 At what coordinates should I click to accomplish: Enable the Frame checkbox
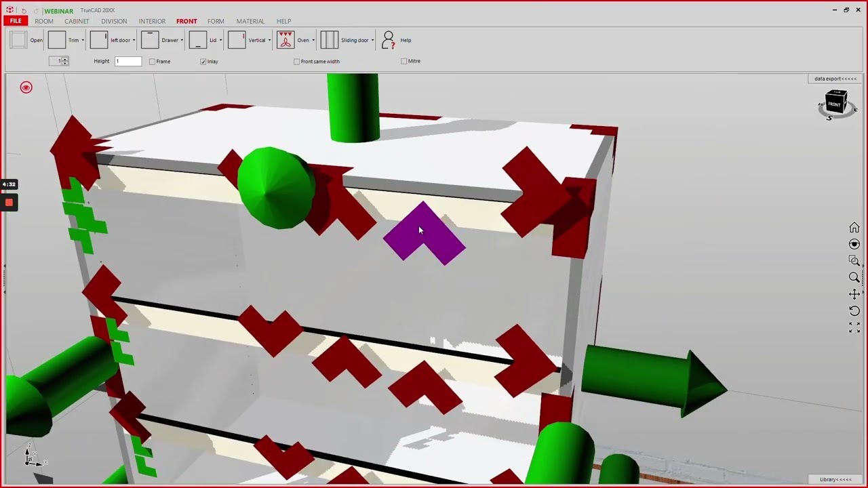pos(152,62)
